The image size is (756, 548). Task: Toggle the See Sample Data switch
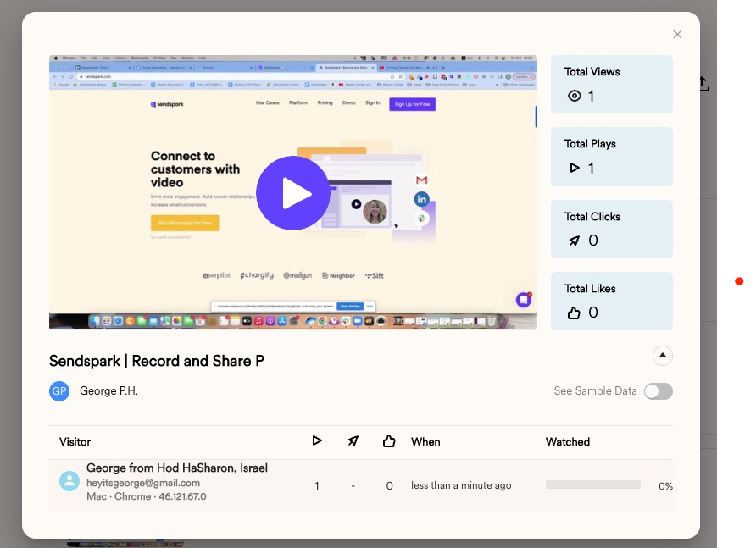[659, 391]
